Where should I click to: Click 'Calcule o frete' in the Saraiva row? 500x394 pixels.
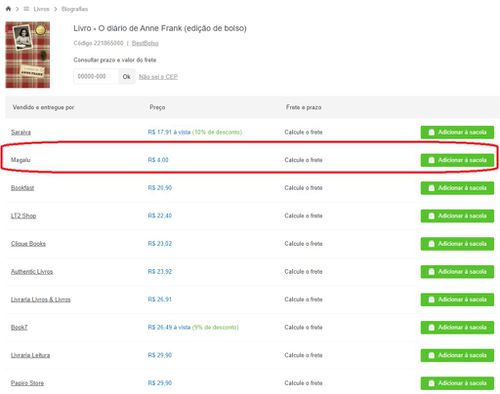tap(303, 132)
